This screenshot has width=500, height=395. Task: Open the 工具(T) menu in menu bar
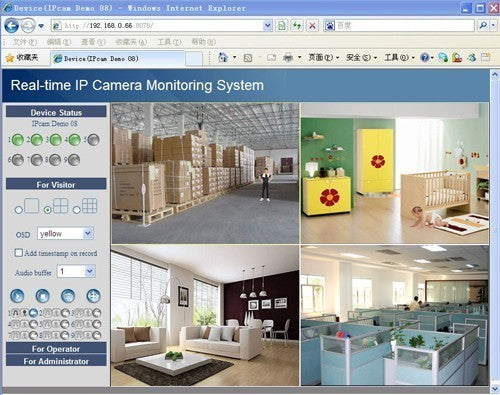(169, 42)
